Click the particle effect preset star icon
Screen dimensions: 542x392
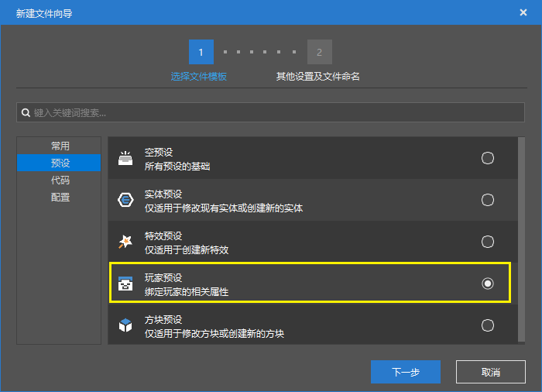[125, 242]
